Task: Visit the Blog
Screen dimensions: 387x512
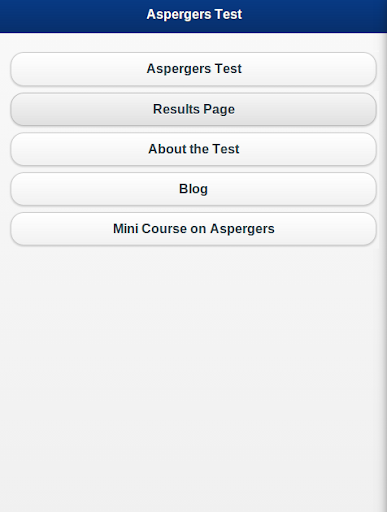Action: (193, 189)
